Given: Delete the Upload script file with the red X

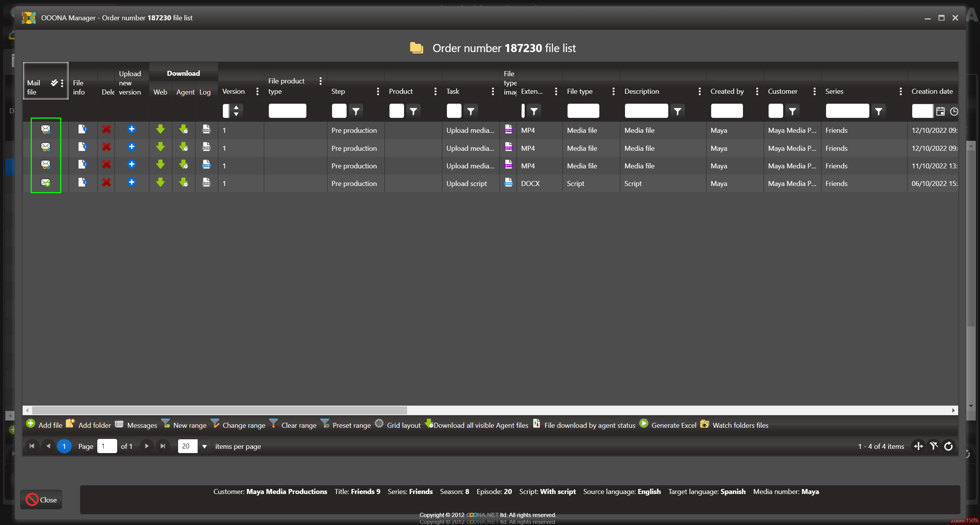Looking at the screenshot, I should [x=106, y=183].
